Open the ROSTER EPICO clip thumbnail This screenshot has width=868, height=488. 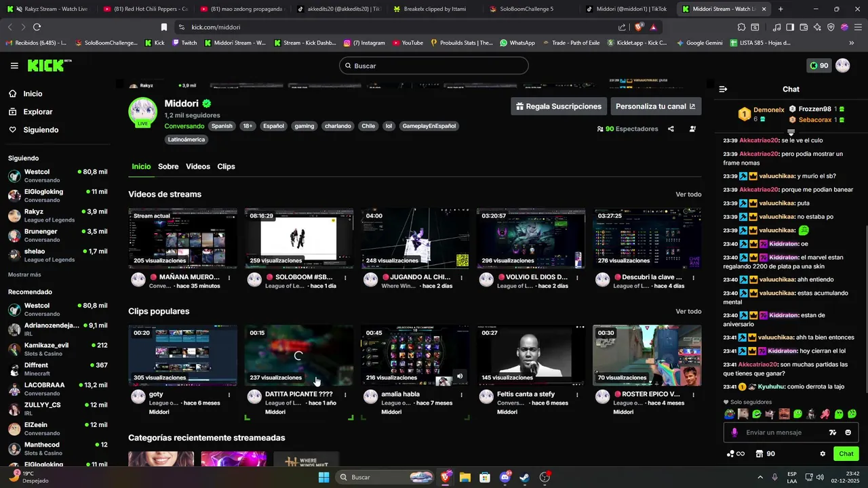647,355
